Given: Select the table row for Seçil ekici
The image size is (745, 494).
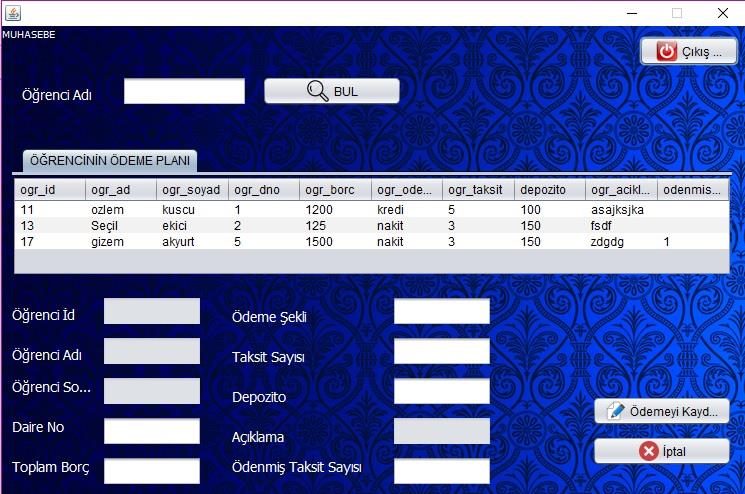Looking at the screenshot, I should [370, 226].
